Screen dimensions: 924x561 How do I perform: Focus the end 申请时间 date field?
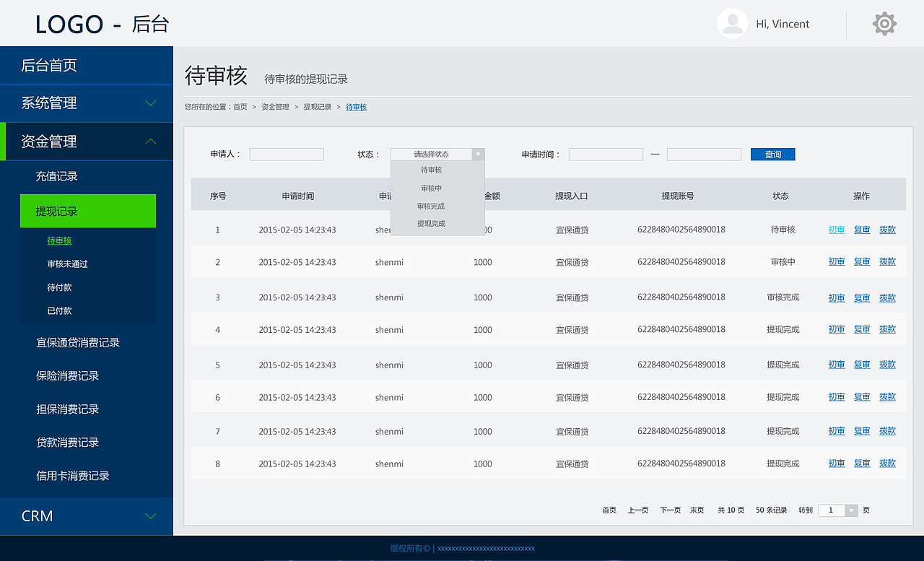tap(704, 155)
